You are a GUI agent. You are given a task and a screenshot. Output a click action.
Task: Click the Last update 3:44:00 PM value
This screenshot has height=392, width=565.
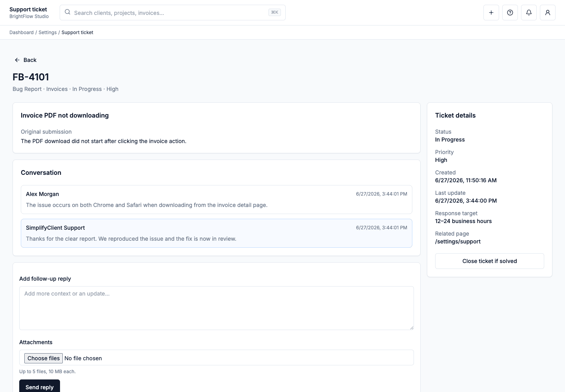pos(466,201)
